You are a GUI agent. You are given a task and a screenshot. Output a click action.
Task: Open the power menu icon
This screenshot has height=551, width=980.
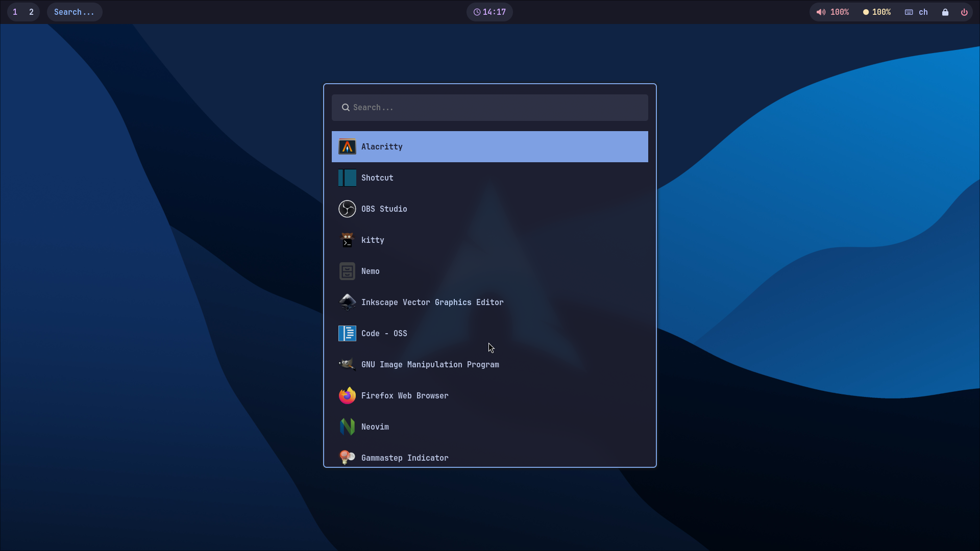[x=964, y=12]
